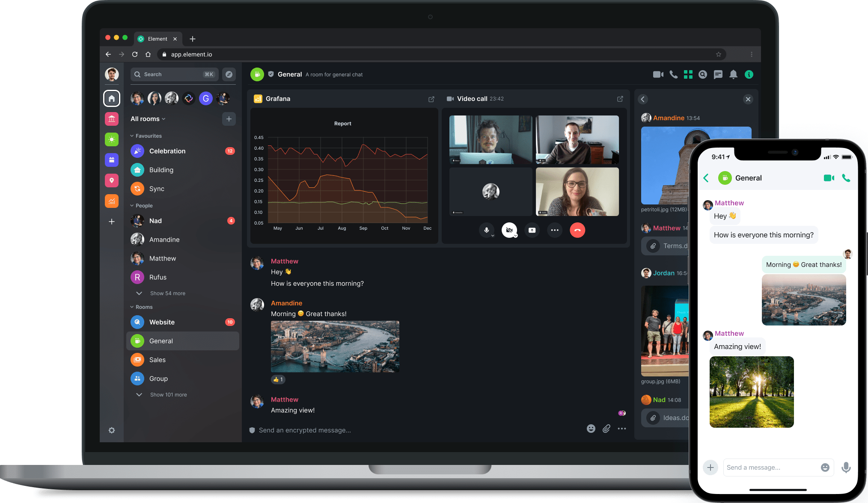Open room info green icon
Viewport: 868px width, 503px height.
(x=749, y=74)
